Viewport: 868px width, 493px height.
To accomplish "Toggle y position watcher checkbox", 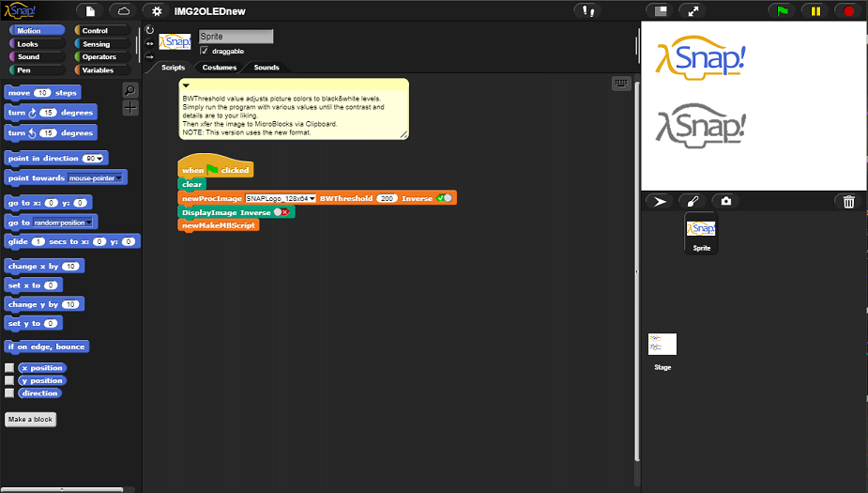I will pos(9,380).
